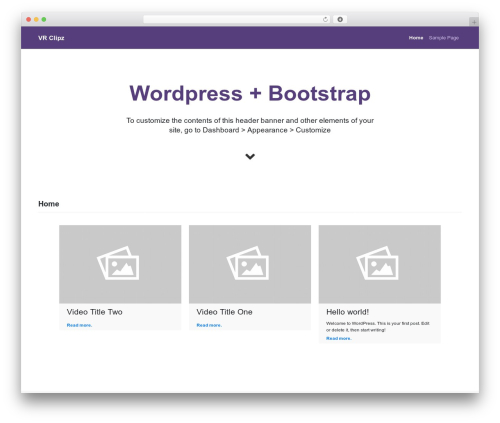Click the green maximize window button
Image resolution: width=500 pixels, height=423 pixels.
[44, 19]
